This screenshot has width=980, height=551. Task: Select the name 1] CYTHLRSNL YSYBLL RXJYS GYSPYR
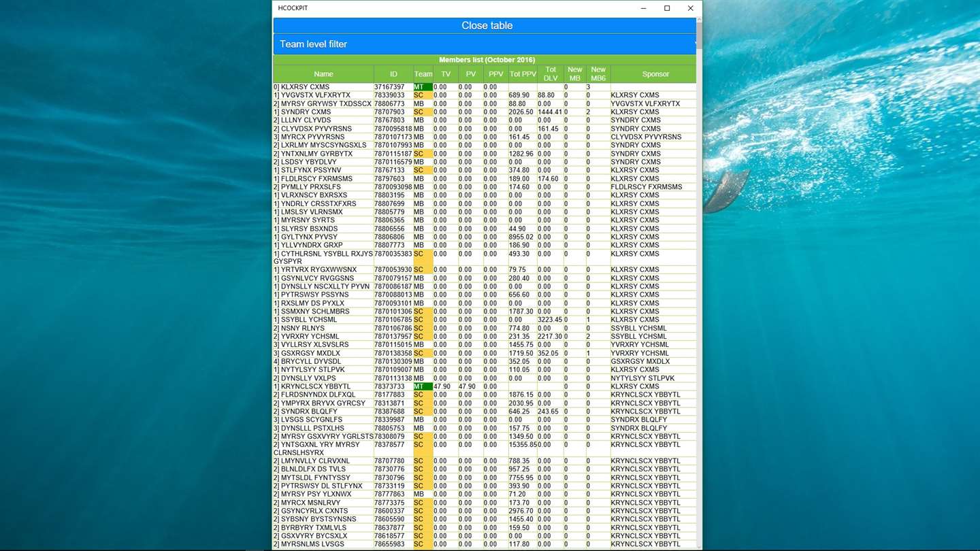[x=323, y=257]
